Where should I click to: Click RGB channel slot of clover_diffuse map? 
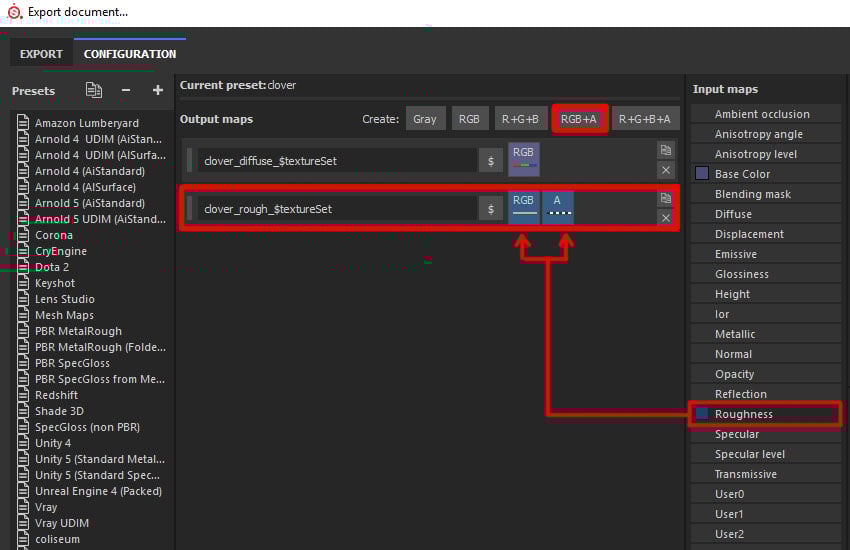523,159
